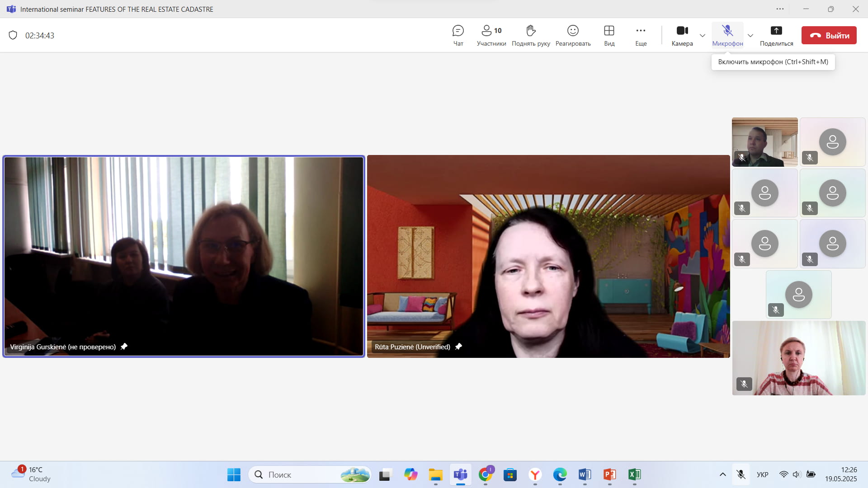Open the volume speaker tray icon
Viewport: 868px width, 488px height.
pyautogui.click(x=797, y=474)
